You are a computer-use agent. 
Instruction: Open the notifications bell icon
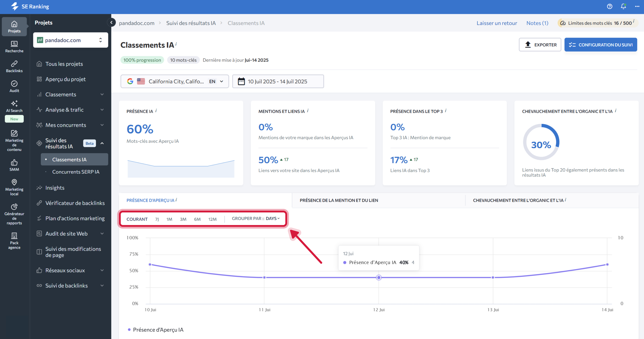click(623, 6)
